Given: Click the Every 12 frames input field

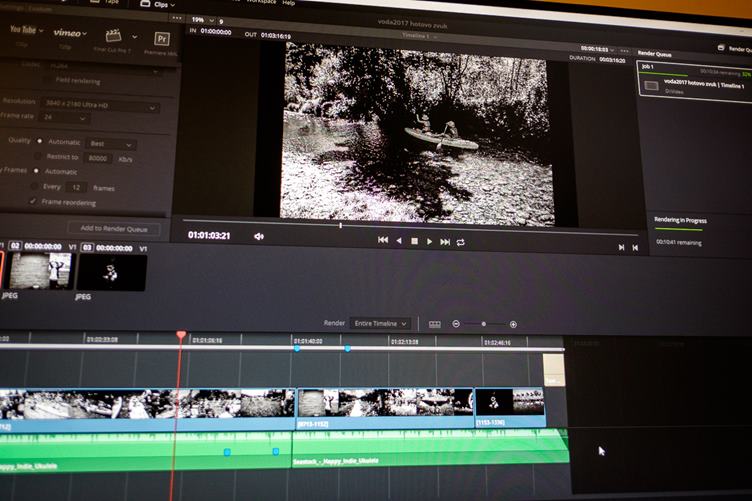Looking at the screenshot, I should (x=76, y=187).
